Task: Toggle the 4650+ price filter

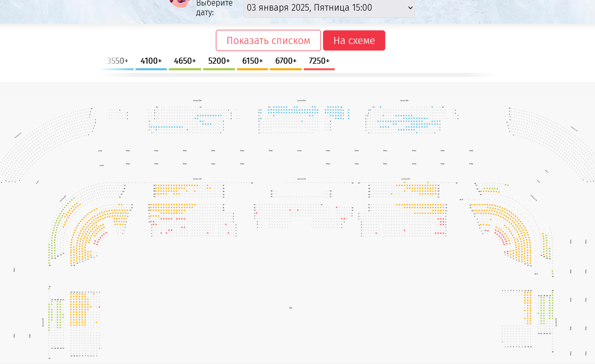Action: (185, 61)
